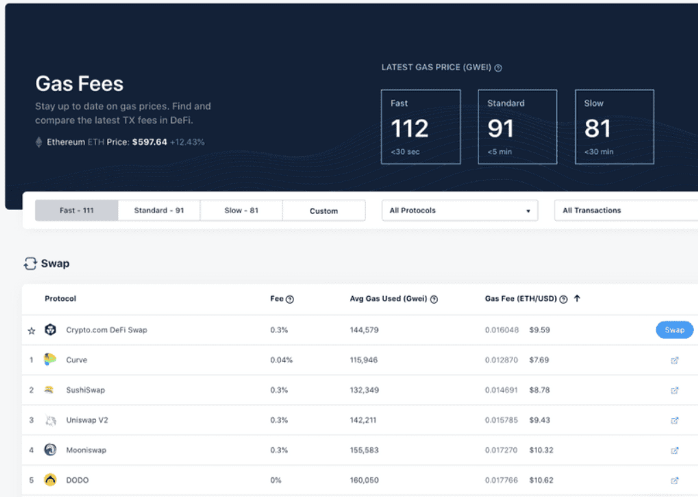Click the 160,050 average gas value

364,480
